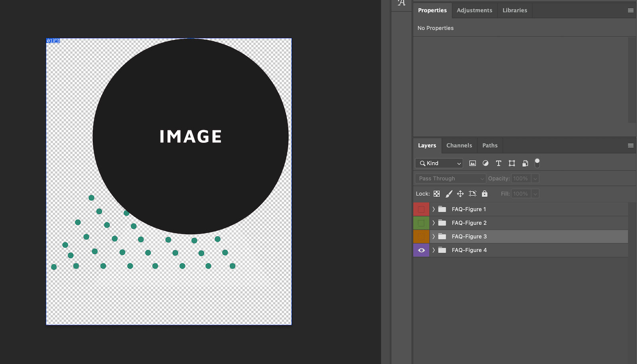The height and width of the screenshot is (364, 637).
Task: Show the FAQ-Figure 3 group
Action: coord(421,236)
